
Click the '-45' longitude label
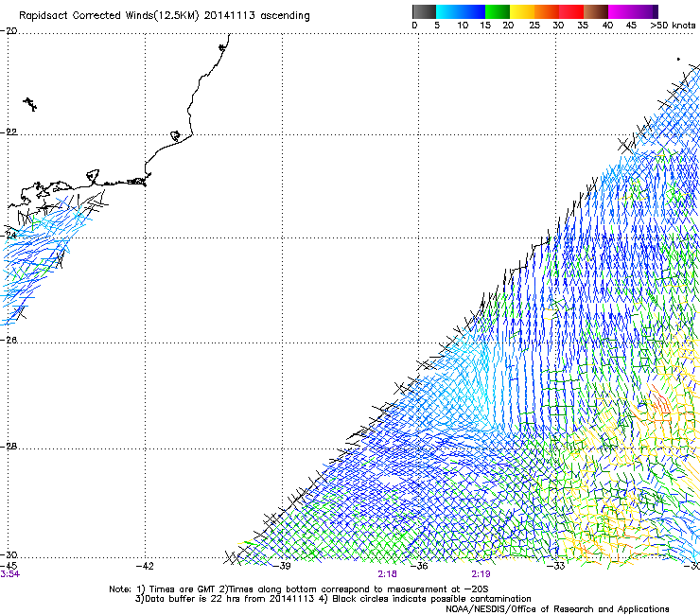[x=9, y=566]
